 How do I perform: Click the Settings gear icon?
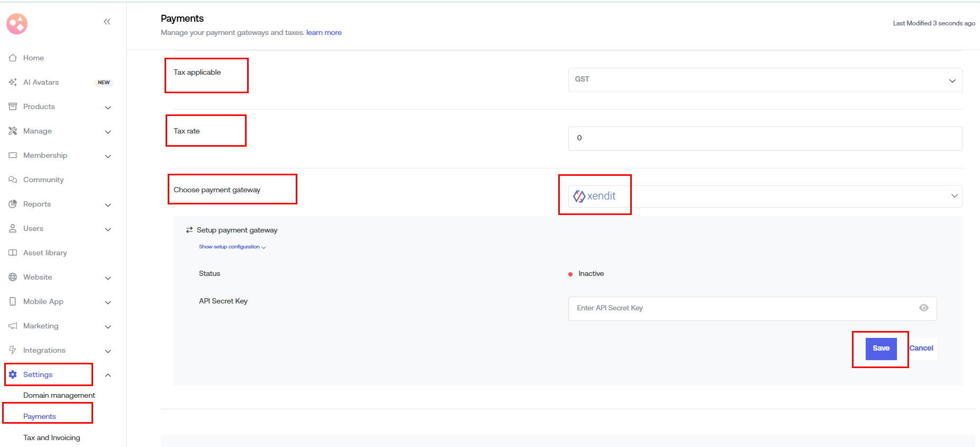[x=13, y=374]
